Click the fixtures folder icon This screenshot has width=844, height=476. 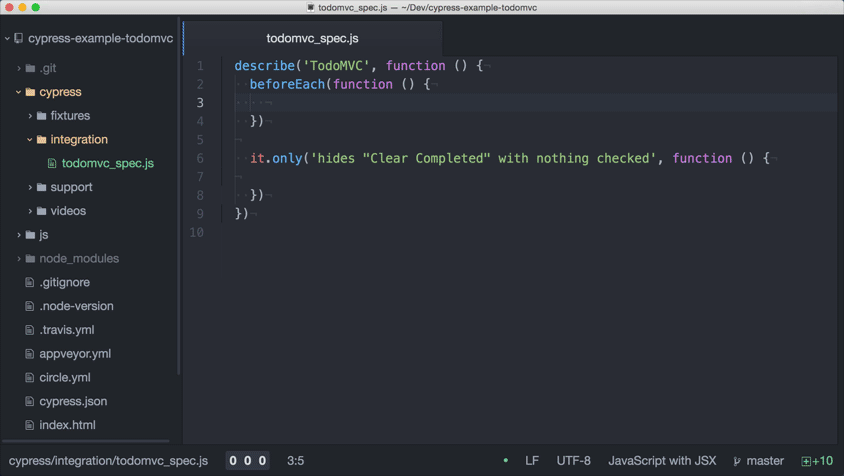(x=41, y=116)
